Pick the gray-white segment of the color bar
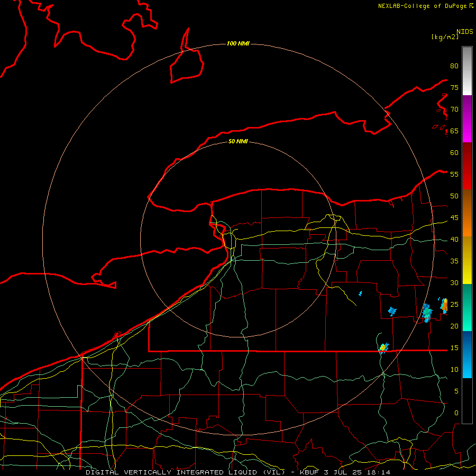The width and height of the screenshot is (476, 476). pyautogui.click(x=467, y=71)
